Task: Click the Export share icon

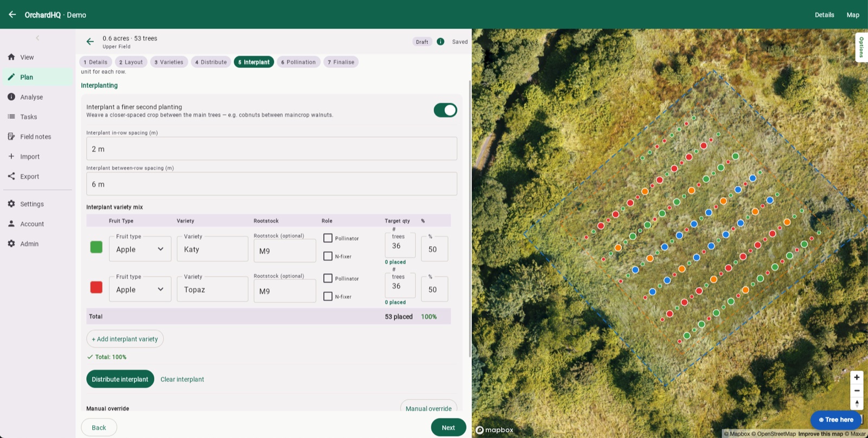Action: (x=11, y=176)
